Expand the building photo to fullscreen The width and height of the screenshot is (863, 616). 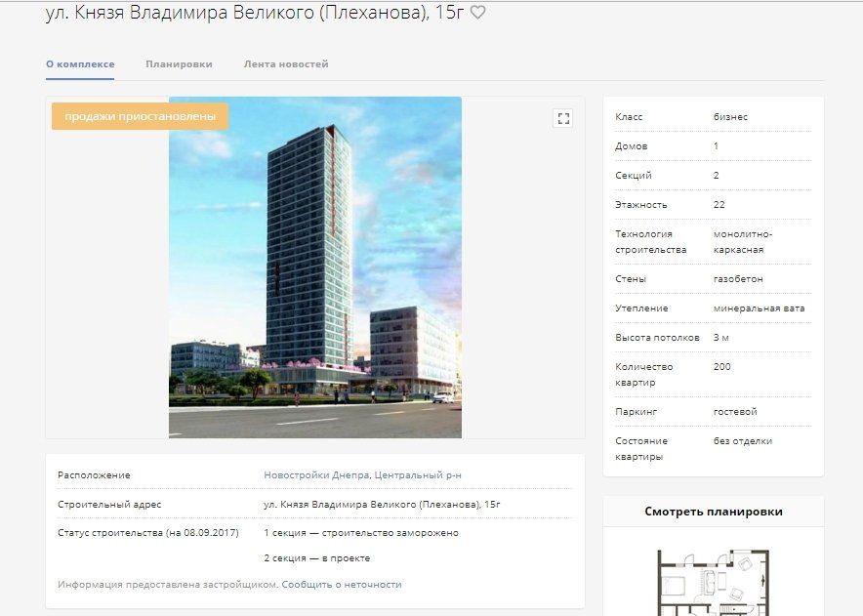tap(562, 119)
